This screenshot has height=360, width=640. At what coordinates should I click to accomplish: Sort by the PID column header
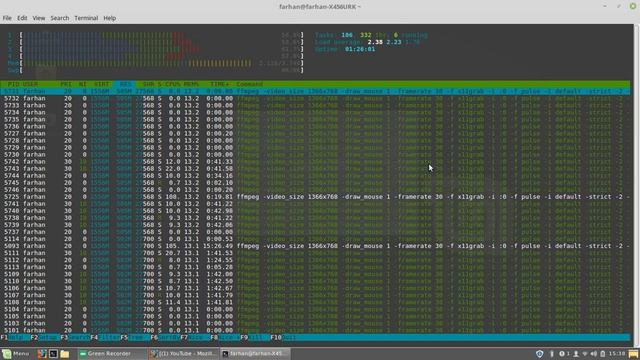(13, 84)
